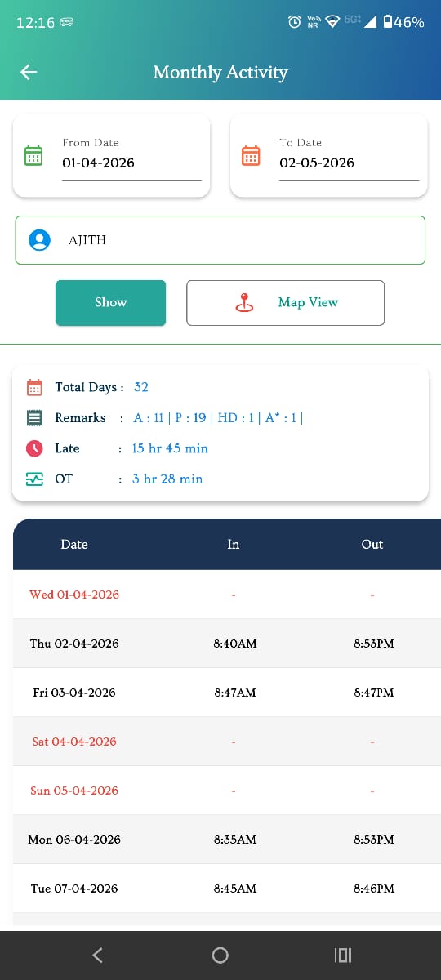Open the From Date calendar icon
The height and width of the screenshot is (980, 441).
(x=33, y=155)
